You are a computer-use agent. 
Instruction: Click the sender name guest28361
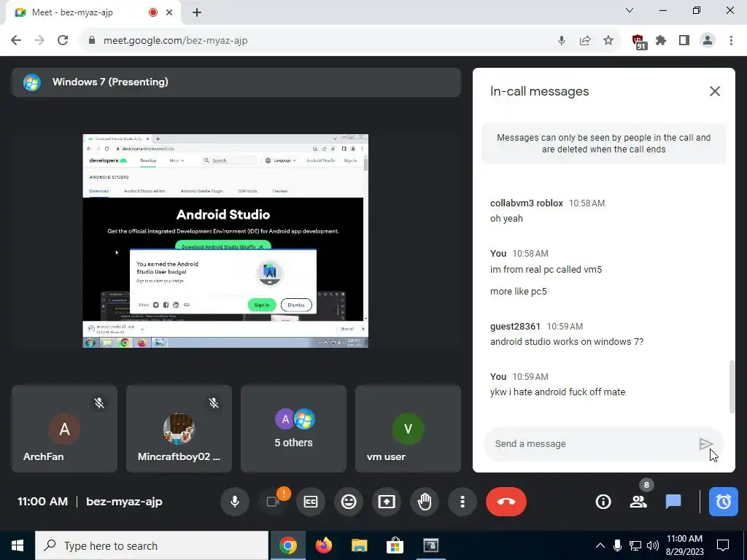[515, 326]
